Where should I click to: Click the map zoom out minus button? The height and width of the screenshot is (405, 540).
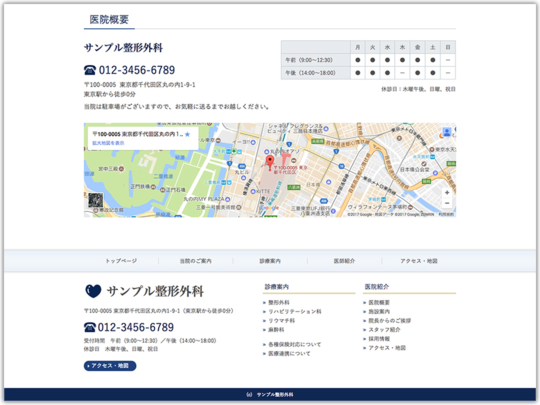click(447, 203)
